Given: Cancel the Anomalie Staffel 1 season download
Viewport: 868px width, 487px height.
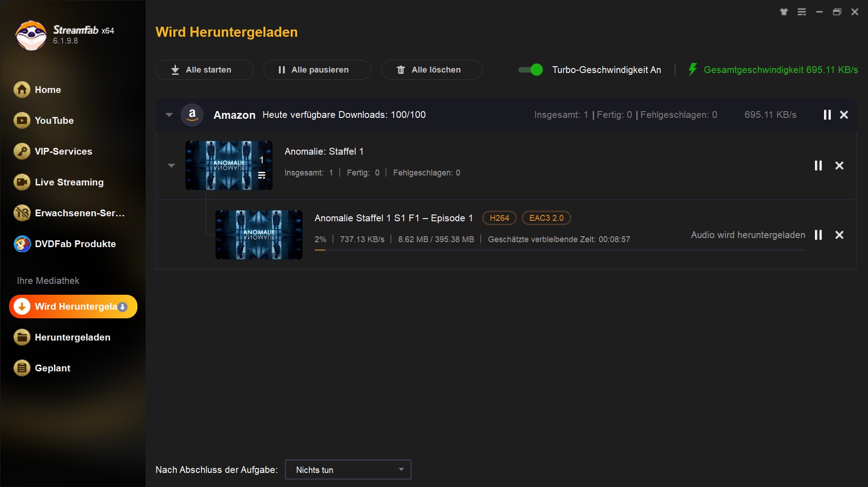Looking at the screenshot, I should click(x=839, y=166).
